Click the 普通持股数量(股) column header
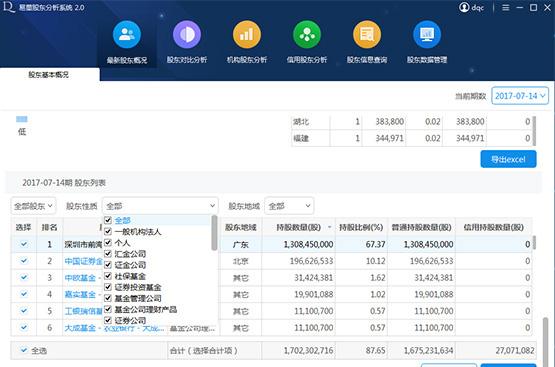This screenshot has width=555, height=367. coord(421,227)
